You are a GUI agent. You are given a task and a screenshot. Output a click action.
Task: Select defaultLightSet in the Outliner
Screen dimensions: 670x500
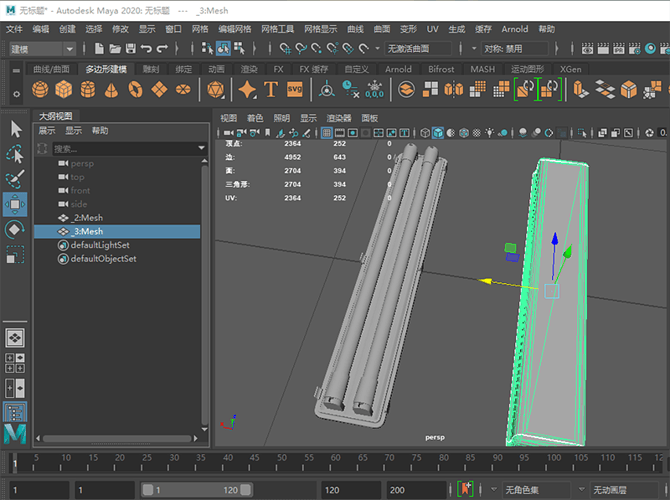point(100,245)
